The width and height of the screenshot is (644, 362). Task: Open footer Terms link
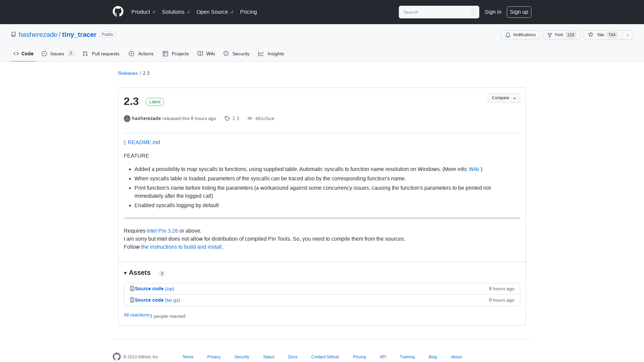pyautogui.click(x=188, y=357)
